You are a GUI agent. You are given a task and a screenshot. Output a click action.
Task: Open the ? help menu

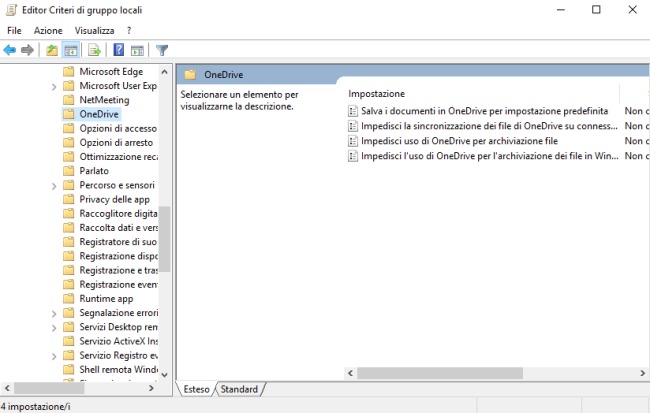click(x=129, y=30)
